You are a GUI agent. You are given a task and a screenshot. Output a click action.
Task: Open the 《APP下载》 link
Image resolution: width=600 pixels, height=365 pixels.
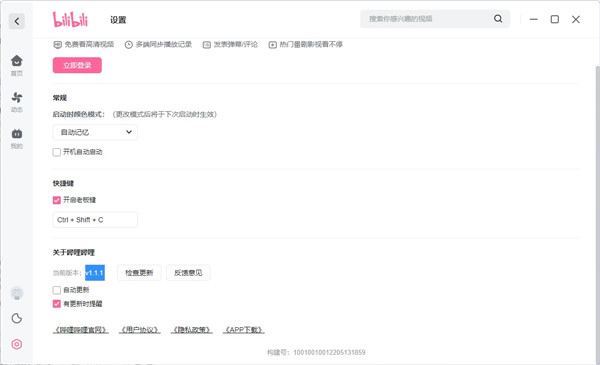point(244,330)
